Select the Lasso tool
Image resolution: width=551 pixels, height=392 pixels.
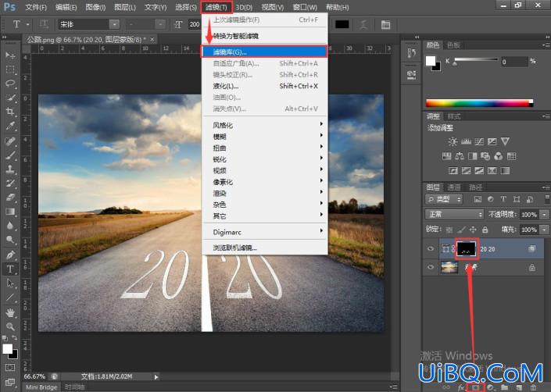pyautogui.click(x=10, y=84)
